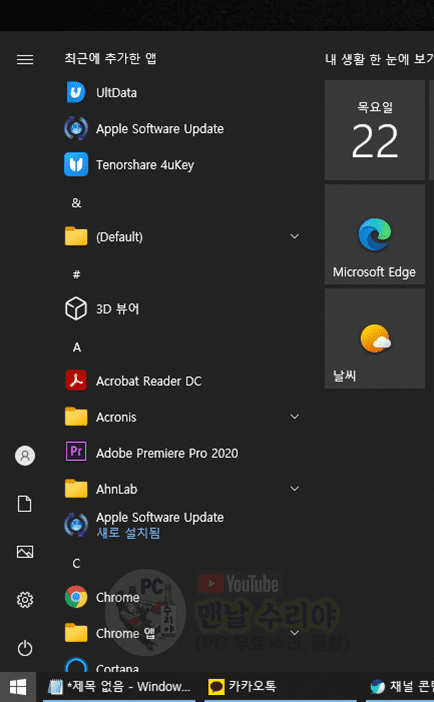Open the Settings gear in the sidebar

(25, 599)
